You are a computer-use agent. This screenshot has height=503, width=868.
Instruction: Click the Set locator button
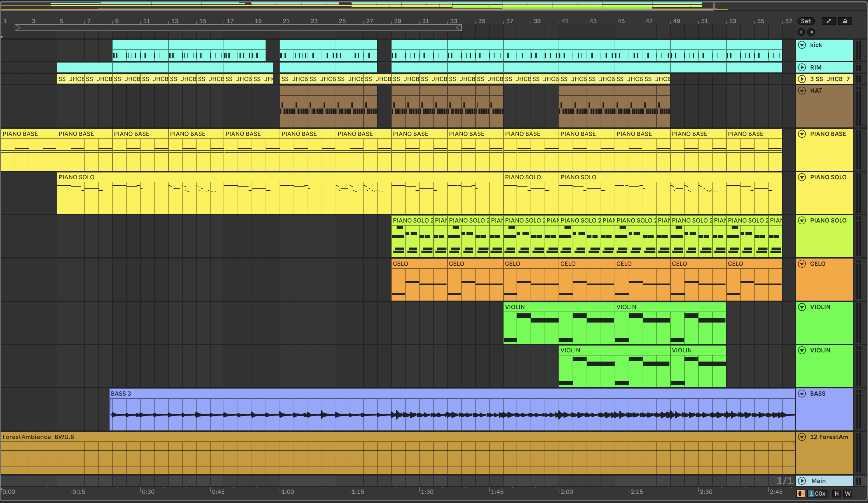805,21
